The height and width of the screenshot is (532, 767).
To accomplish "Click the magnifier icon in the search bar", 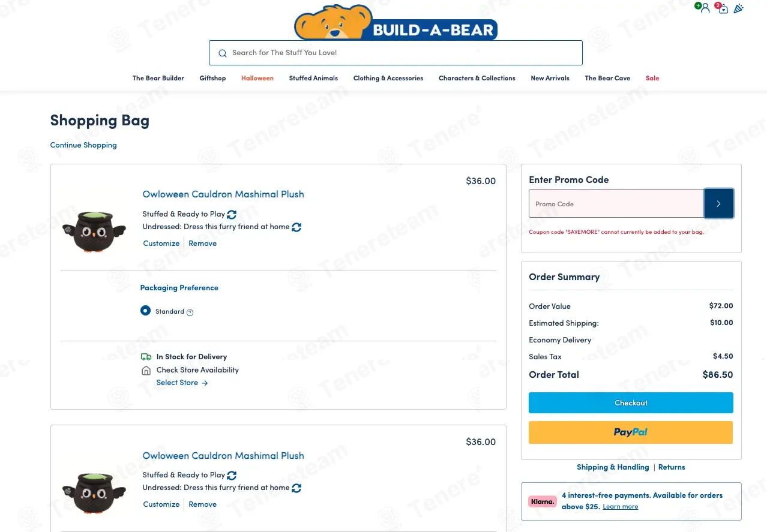I will (x=223, y=53).
